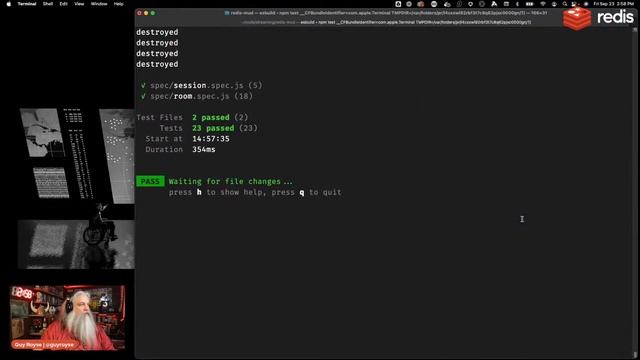Click the green "23 passed" text
The height and width of the screenshot is (360, 640).
[x=213, y=128]
